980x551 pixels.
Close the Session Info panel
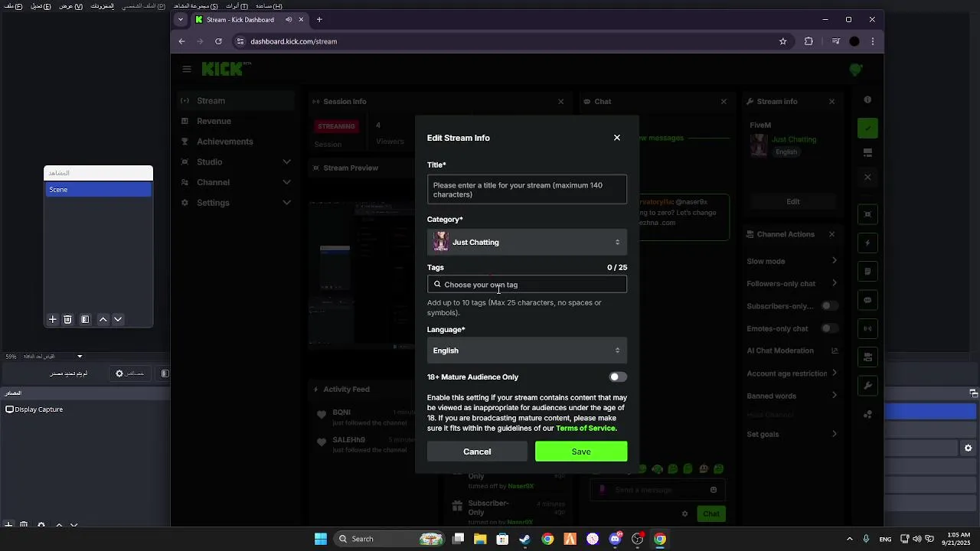click(x=561, y=102)
